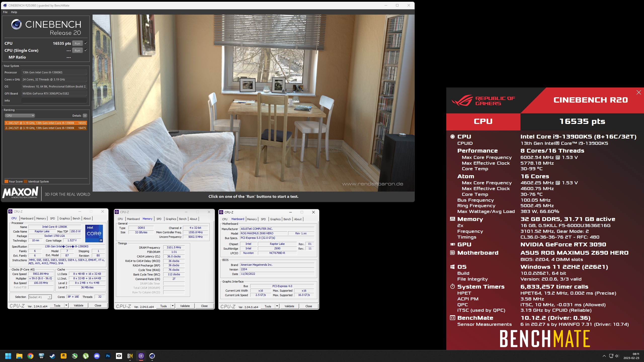Open Tools dropdown arrow in CPU-Z Memory window
The width and height of the screenshot is (644, 362).
(x=173, y=306)
